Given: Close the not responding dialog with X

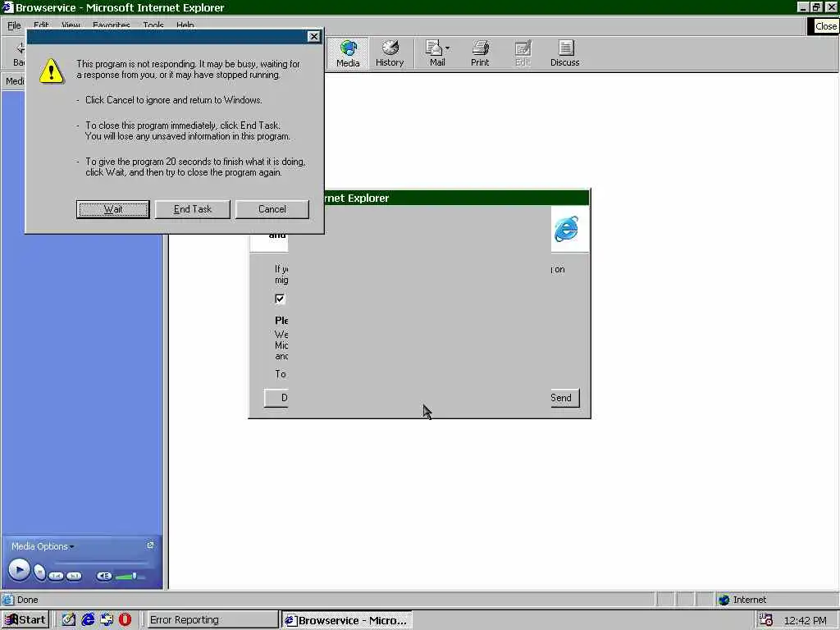Looking at the screenshot, I should pyautogui.click(x=314, y=36).
